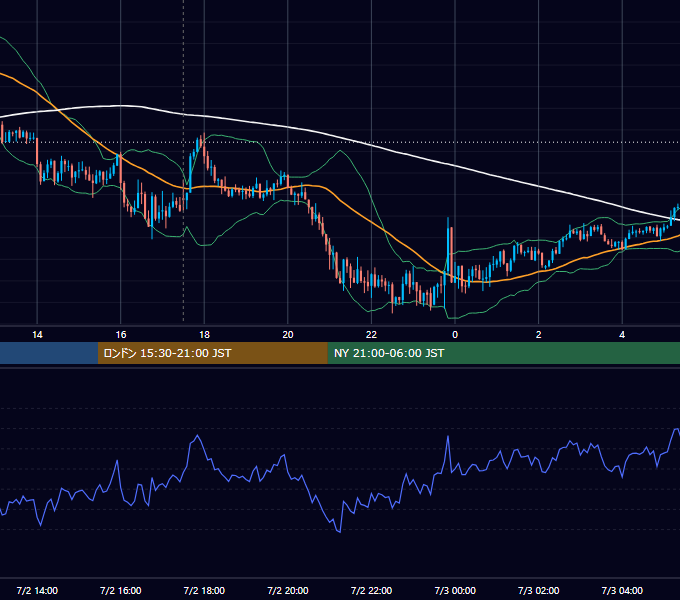This screenshot has height=600, width=680.
Task: Click the 7/2 22:00 date label
Action: 371,590
